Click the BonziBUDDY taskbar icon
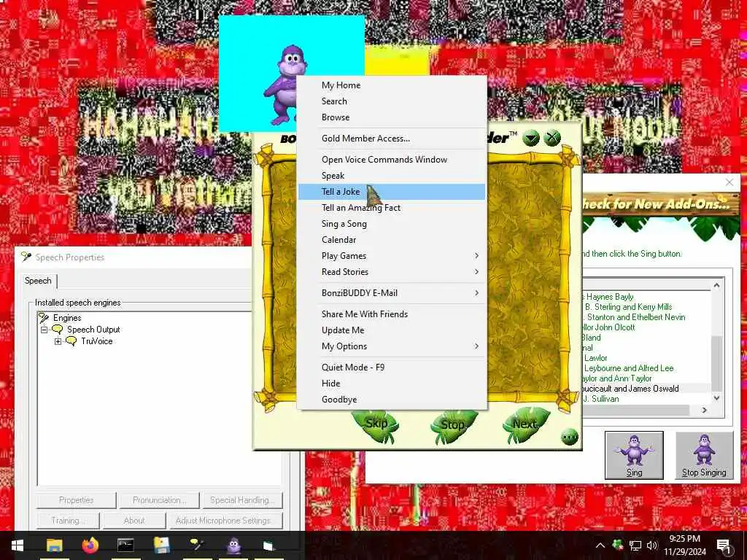Screen dimensions: 747x560 coord(233,545)
